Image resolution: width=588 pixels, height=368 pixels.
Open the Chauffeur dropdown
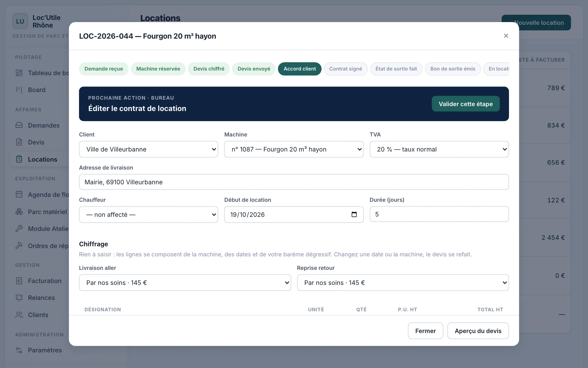tap(149, 215)
